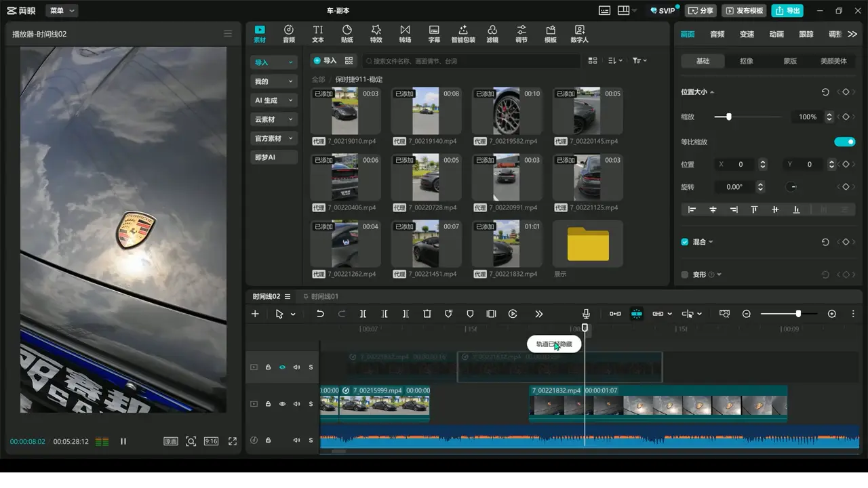Viewport: 868px width, 488px height.
Task: Switch to the 动画 properties tab
Action: pos(776,34)
